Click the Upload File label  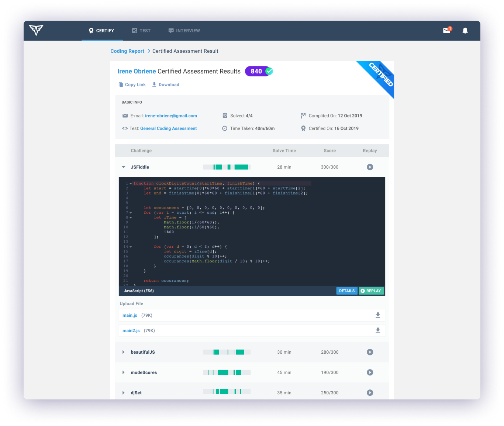pos(131,303)
